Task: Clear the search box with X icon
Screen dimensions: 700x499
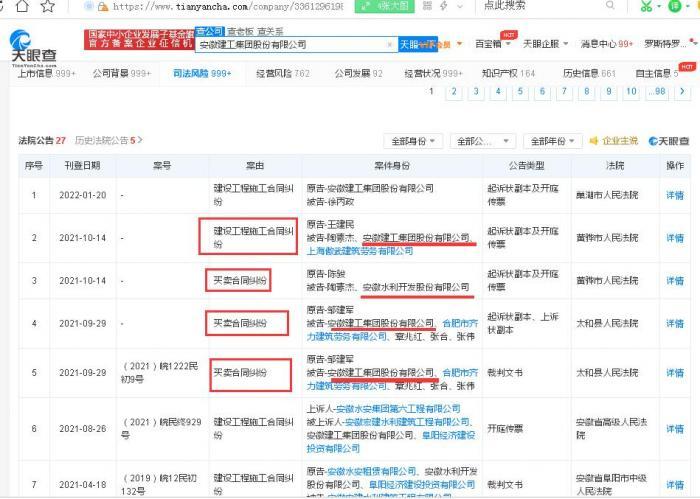Action: pyautogui.click(x=390, y=45)
